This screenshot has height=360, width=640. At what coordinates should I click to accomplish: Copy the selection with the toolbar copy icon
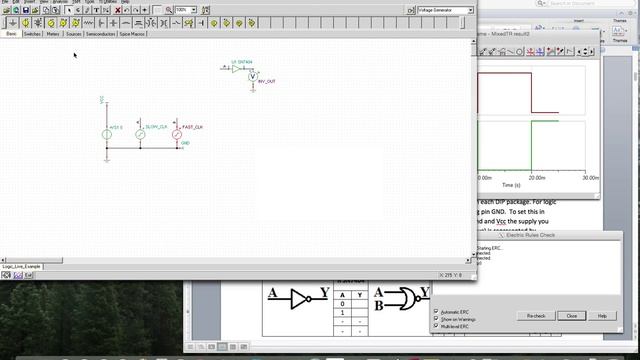[x=46, y=10]
